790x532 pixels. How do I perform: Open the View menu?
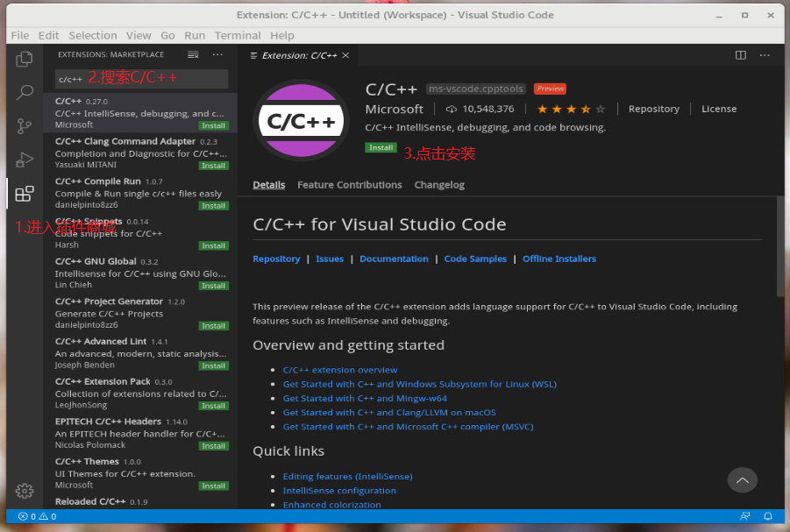pos(139,35)
